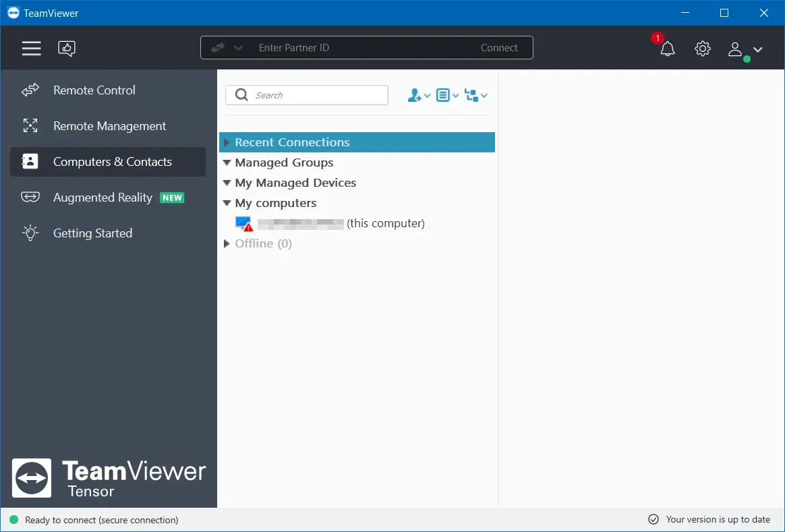The image size is (785, 532).
Task: Click the green ready status dot
Action: [14, 519]
